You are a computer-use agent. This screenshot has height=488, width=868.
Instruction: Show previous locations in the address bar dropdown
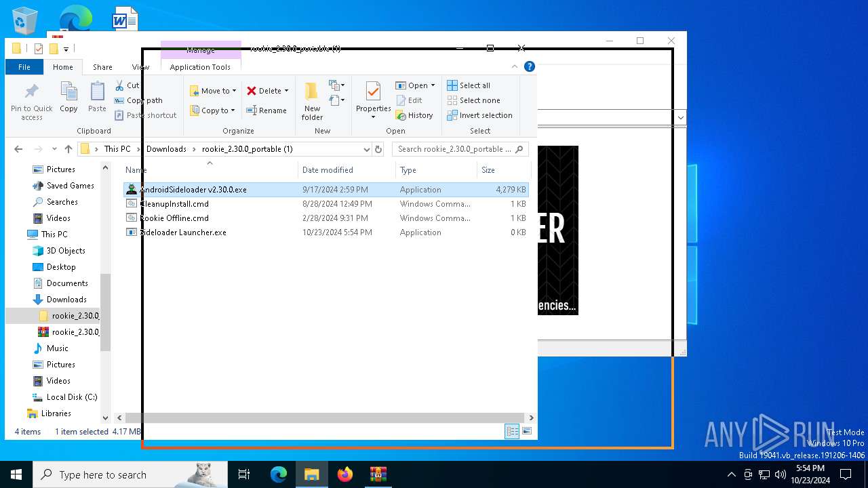(367, 149)
